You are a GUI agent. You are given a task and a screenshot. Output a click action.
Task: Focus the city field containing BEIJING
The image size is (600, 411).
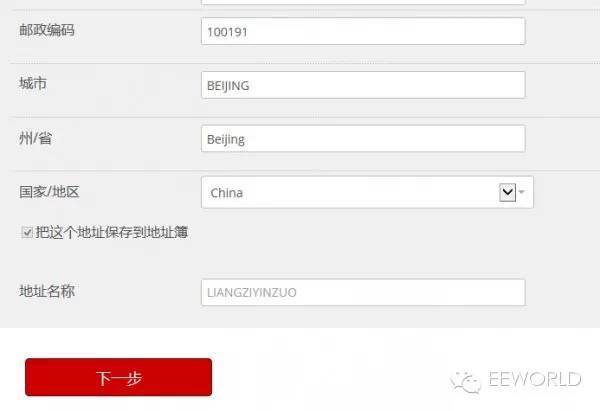363,85
